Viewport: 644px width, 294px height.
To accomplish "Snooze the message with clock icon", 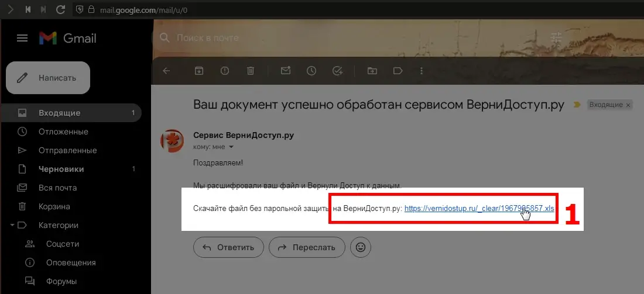I will (x=311, y=71).
